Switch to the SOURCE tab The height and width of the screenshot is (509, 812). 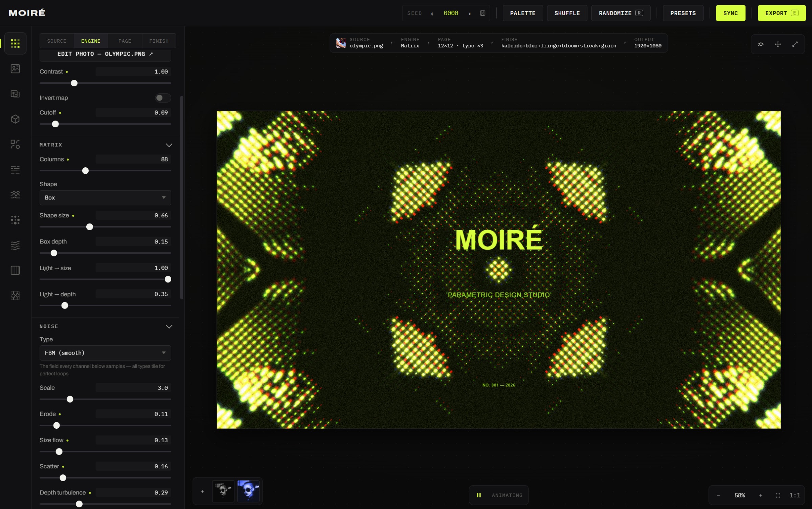[57, 41]
